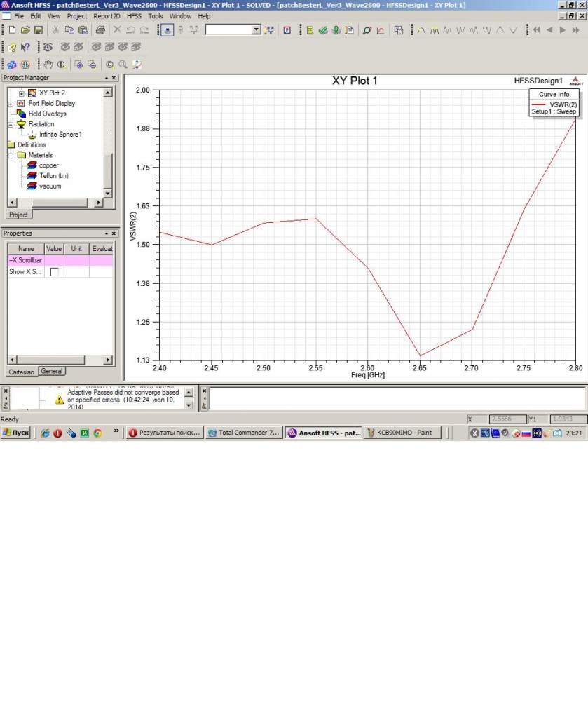588x718 pixels.
Task: Click the Copy icon in toolbar
Action: pos(69,30)
